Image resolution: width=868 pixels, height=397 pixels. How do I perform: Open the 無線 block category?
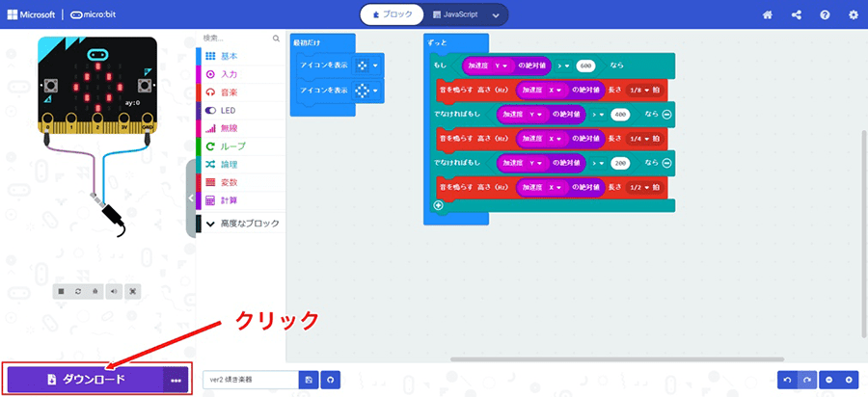coord(241,128)
